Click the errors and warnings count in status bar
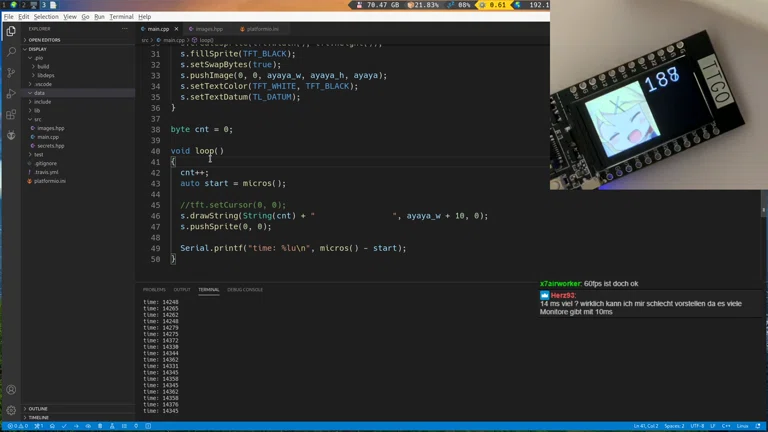This screenshot has width=768, height=432. (x=18, y=426)
